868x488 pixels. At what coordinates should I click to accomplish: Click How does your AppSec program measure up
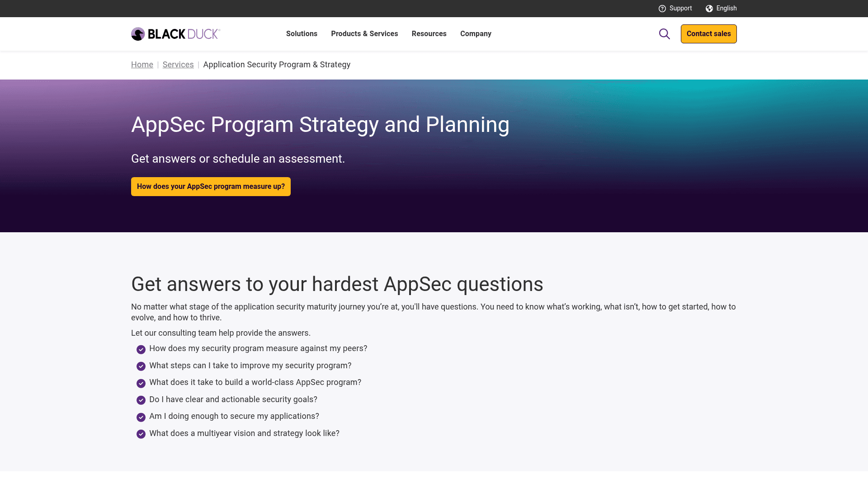click(211, 186)
